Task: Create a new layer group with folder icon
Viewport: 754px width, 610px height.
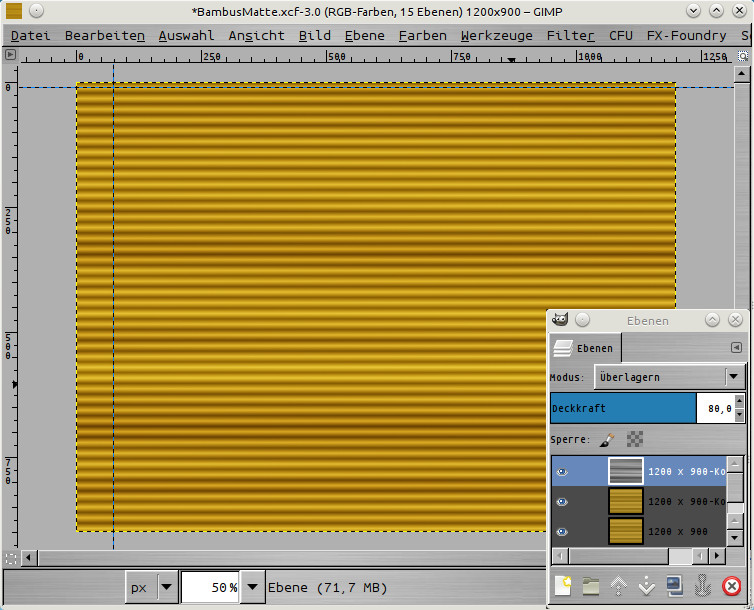Action: click(x=591, y=586)
